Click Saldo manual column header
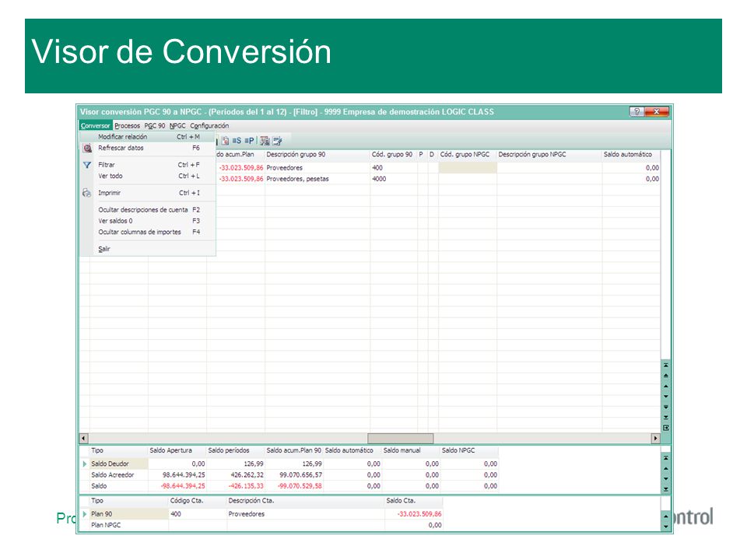The image size is (747, 560). [411, 450]
